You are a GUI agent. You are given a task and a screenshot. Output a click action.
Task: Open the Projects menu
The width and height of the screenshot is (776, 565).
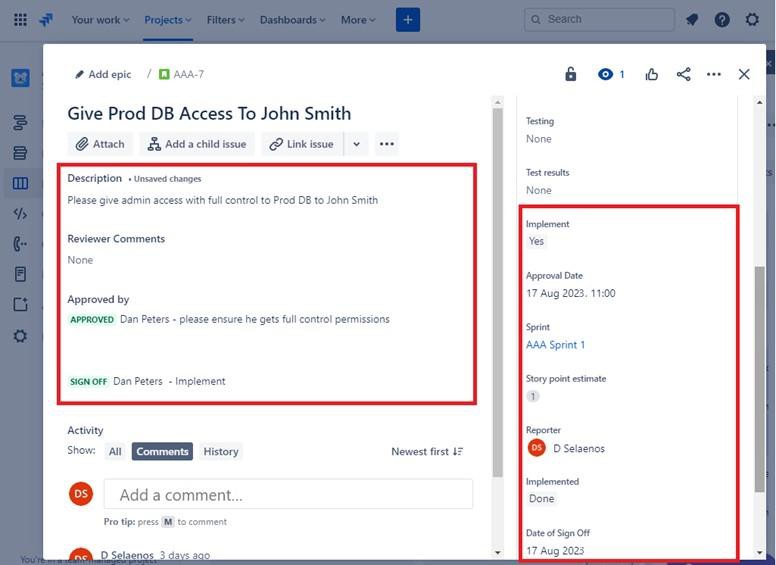[x=168, y=20]
